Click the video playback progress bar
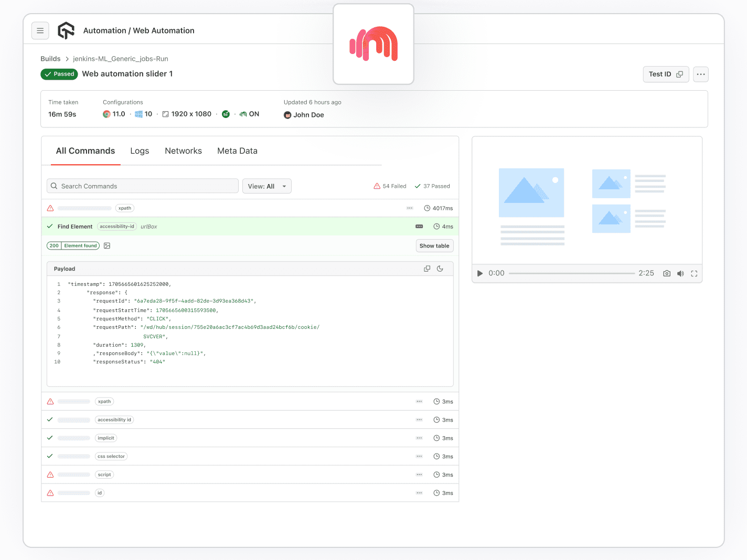747x560 pixels. 572,273
